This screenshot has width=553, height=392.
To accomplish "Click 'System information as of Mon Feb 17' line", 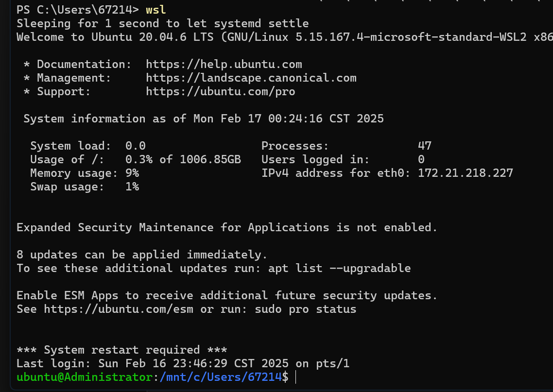I will 204,119.
